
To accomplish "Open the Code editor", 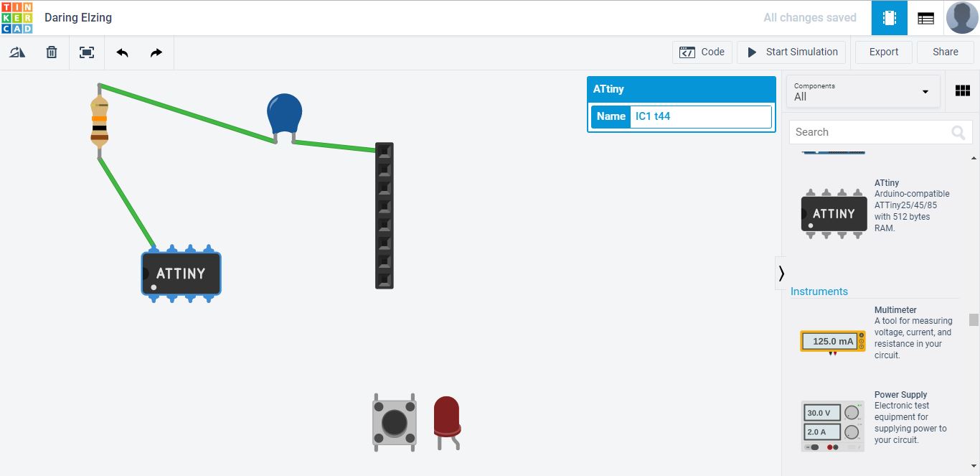I will coord(702,52).
